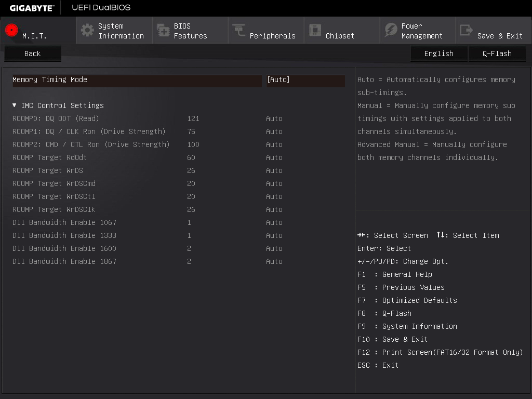Change Auto value for Dll Bandwidth Enable 1333
532x399 pixels.
tap(274, 235)
